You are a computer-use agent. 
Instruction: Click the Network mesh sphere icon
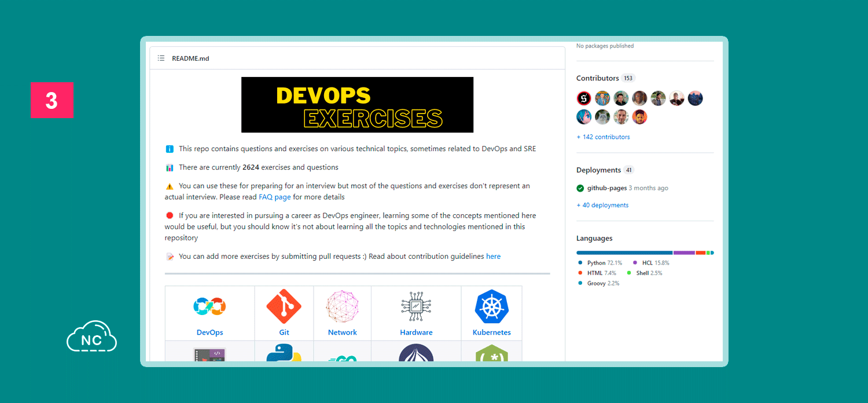click(342, 306)
